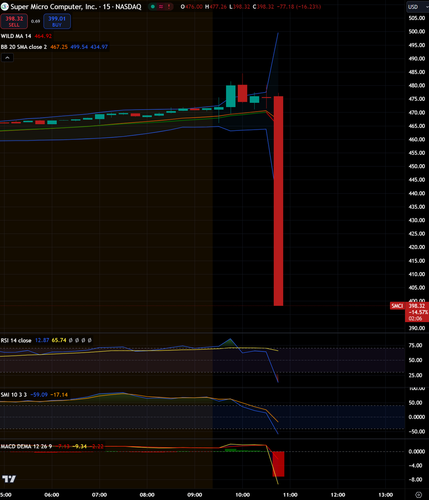429x500 pixels.
Task: Select the SMI 10 3 3 indicator legend
Action: point(14,395)
